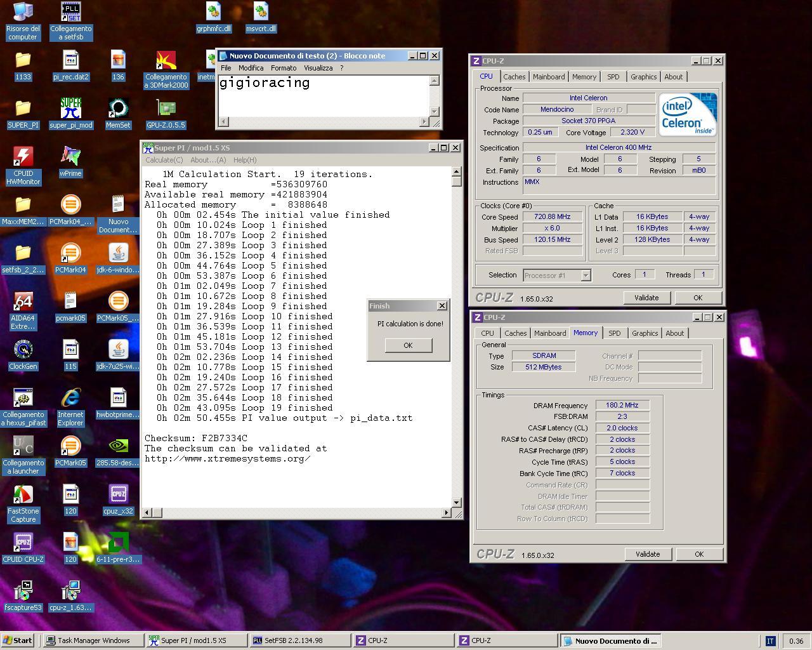Viewport: 812px width, 650px height.
Task: Switch to About tab in top CPU-Z
Action: pyautogui.click(x=674, y=77)
